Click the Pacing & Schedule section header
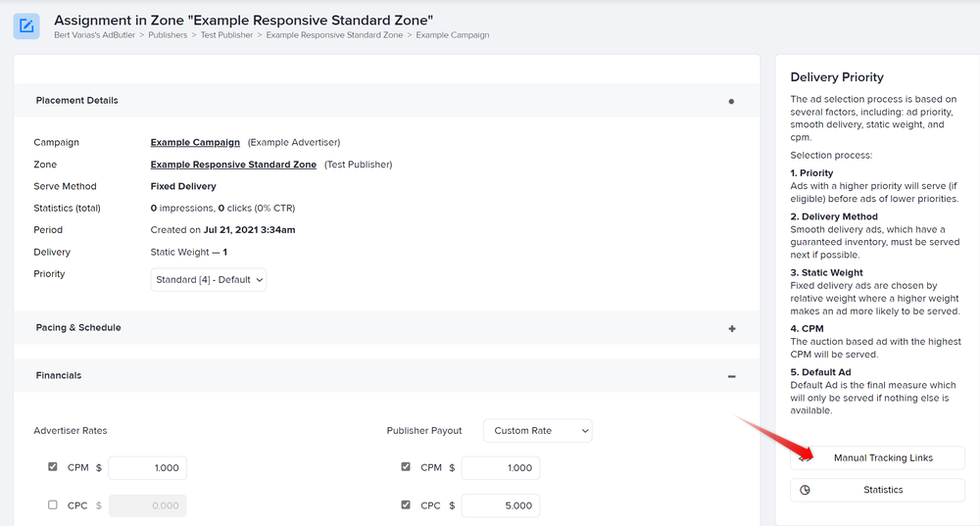 click(x=386, y=328)
